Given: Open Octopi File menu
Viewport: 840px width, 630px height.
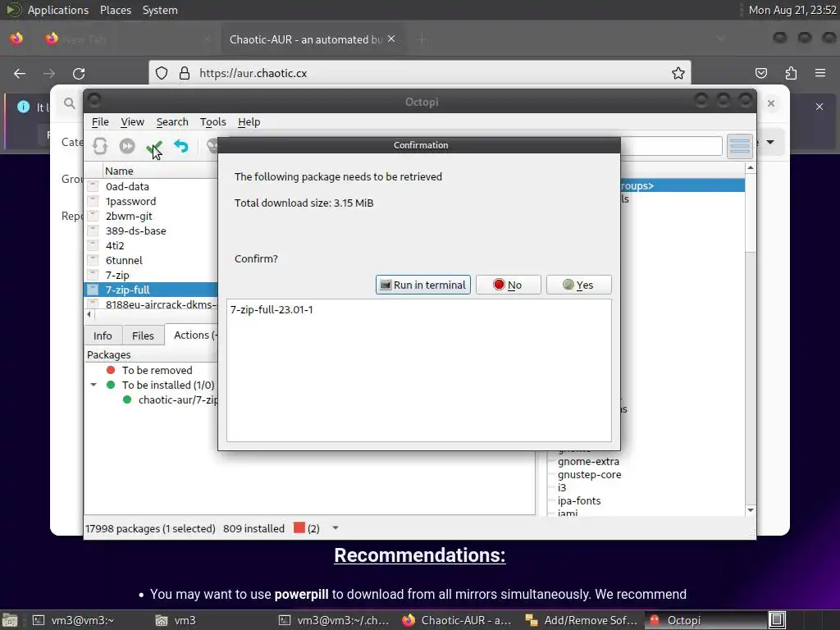Looking at the screenshot, I should 100,122.
